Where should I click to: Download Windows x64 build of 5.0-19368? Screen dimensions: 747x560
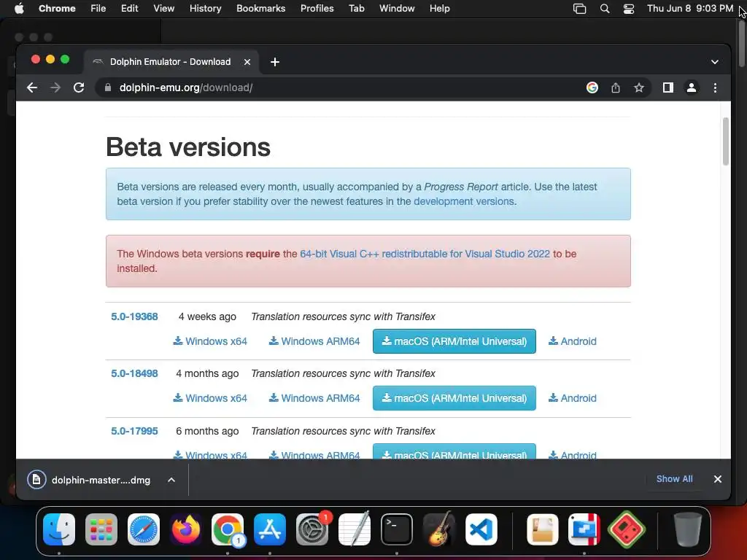210,341
